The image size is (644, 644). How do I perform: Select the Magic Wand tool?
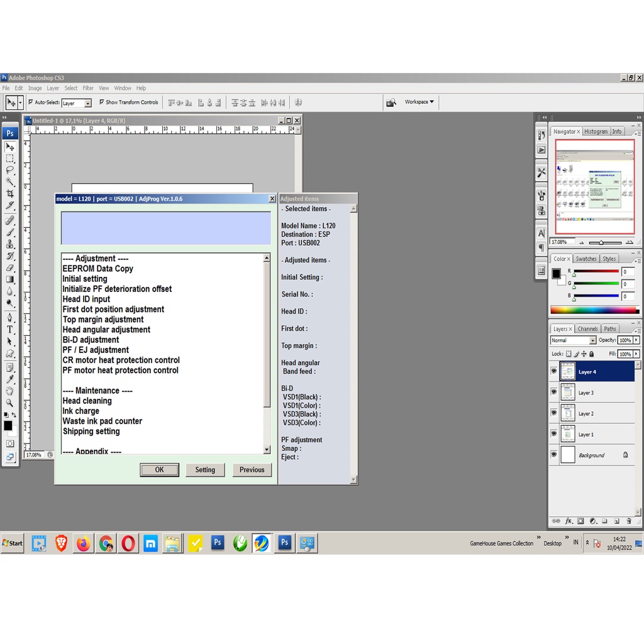(10, 182)
